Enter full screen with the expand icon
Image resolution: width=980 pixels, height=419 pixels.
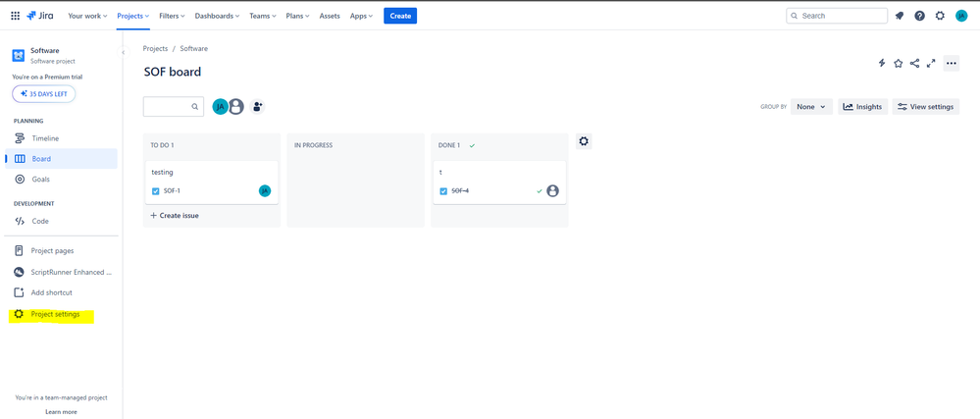tap(931, 63)
